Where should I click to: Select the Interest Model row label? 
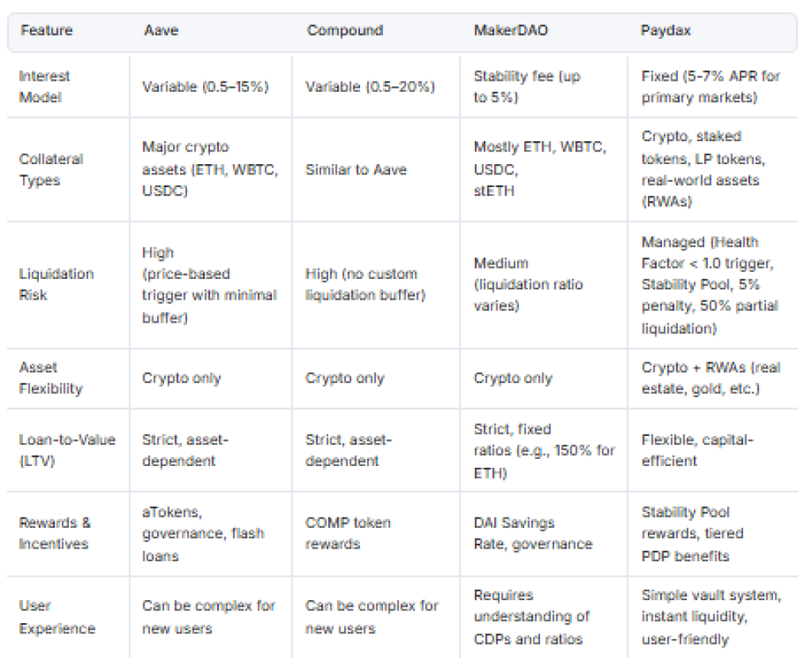pyautogui.click(x=45, y=86)
